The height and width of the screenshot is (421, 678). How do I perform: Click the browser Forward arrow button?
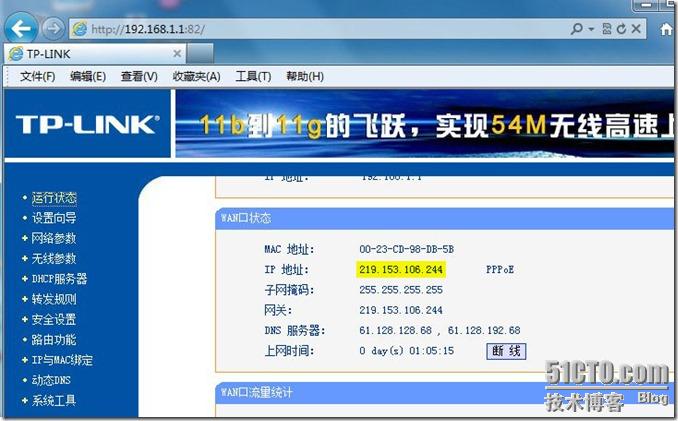pos(53,29)
